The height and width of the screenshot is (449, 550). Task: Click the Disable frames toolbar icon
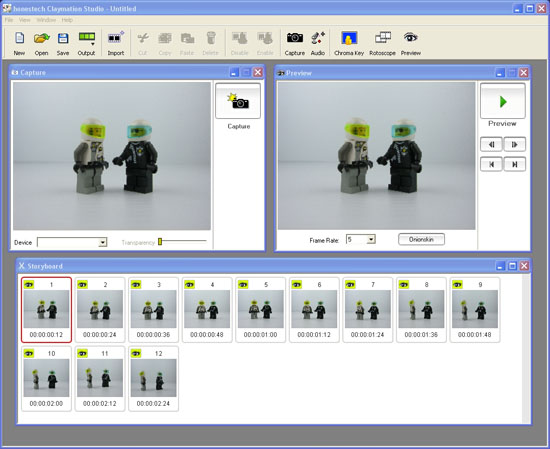240,38
